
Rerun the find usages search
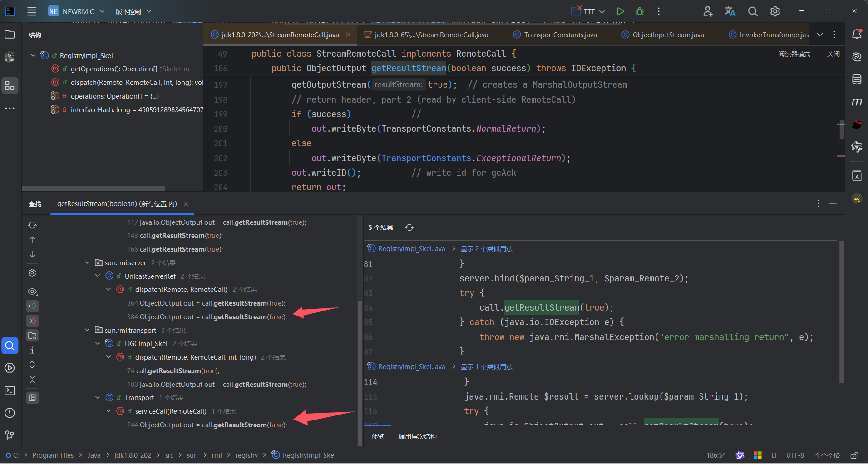(32, 225)
